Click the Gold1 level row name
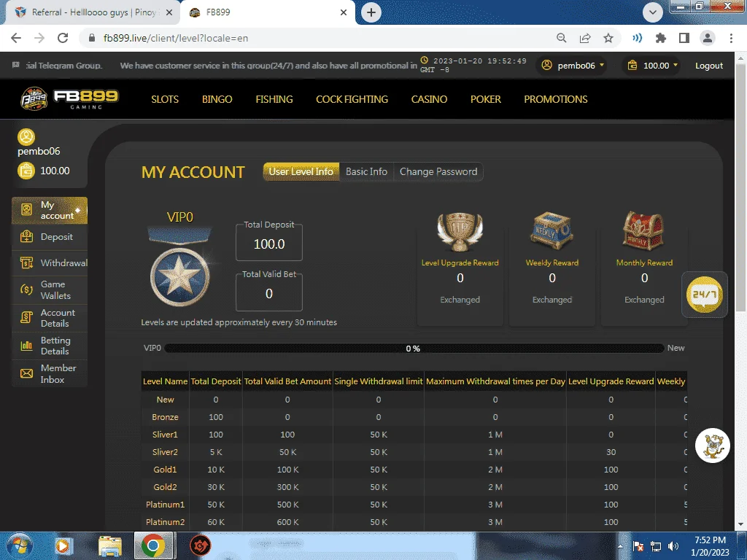Viewport: 747px width, 560px height. (166, 470)
